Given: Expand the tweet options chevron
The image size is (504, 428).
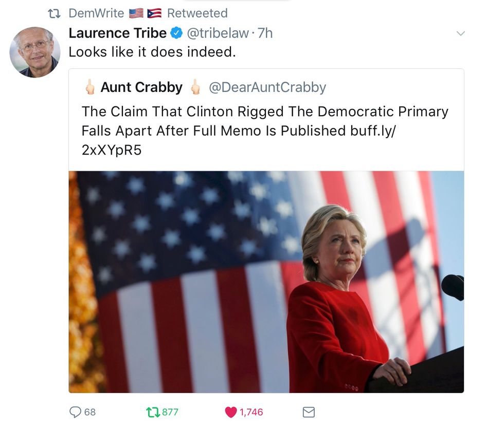Looking at the screenshot, I should click(x=461, y=33).
